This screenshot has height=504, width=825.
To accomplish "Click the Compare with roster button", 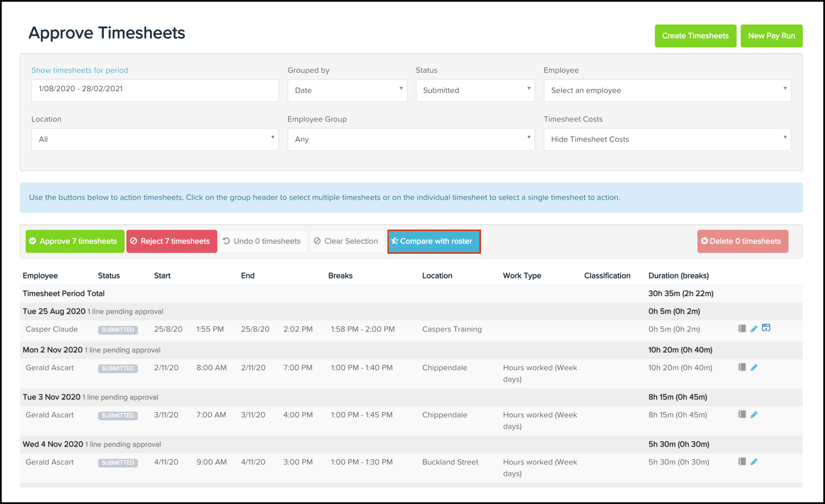I will pyautogui.click(x=434, y=241).
